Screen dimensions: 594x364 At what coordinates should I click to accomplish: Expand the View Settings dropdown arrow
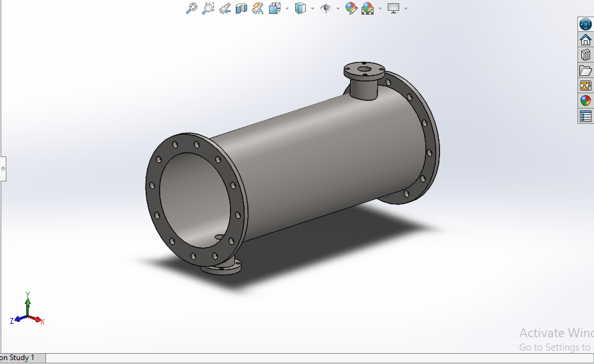pyautogui.click(x=406, y=8)
